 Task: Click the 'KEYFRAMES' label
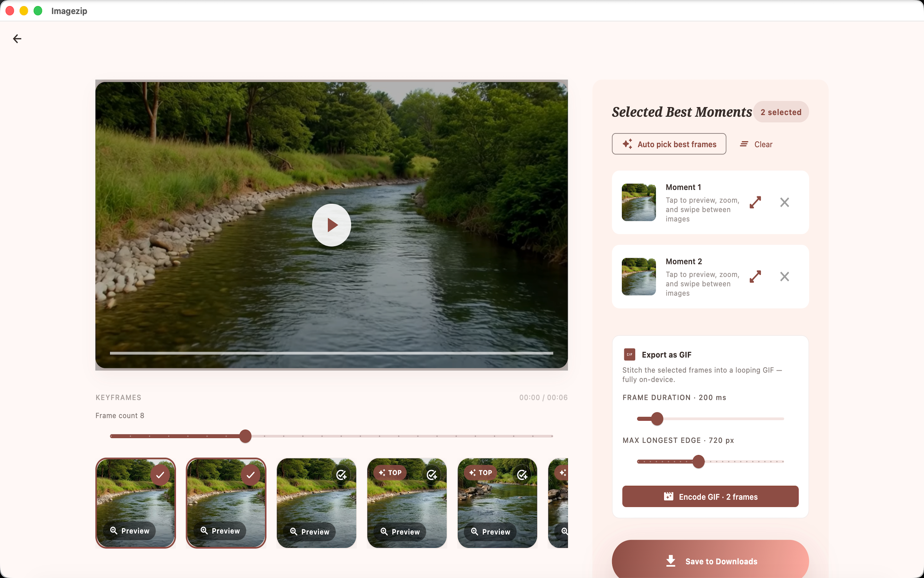coord(118,398)
